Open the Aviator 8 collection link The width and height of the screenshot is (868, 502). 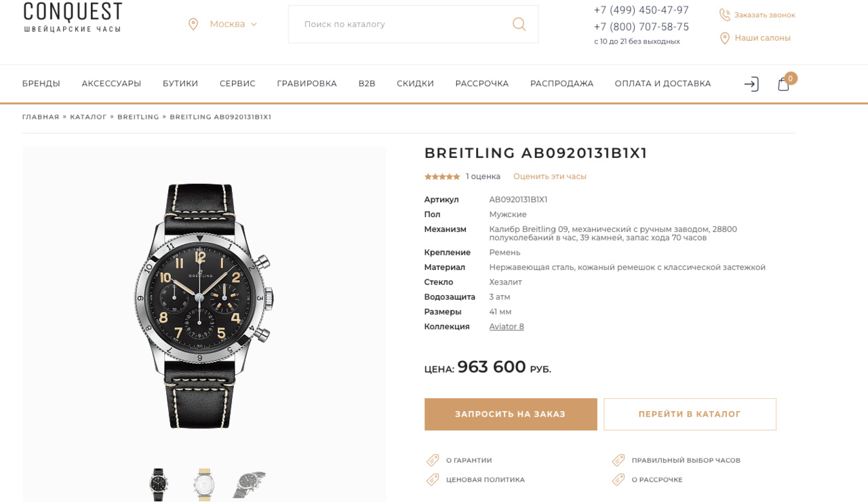(507, 326)
